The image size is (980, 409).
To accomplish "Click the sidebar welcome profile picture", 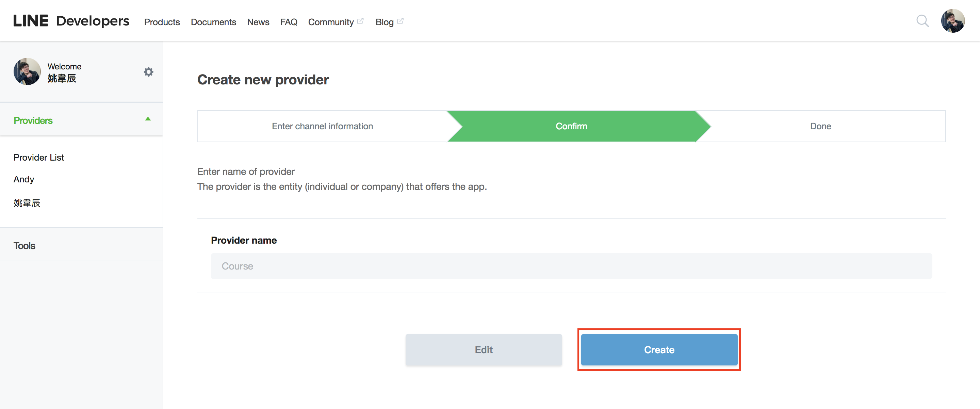I will (27, 71).
